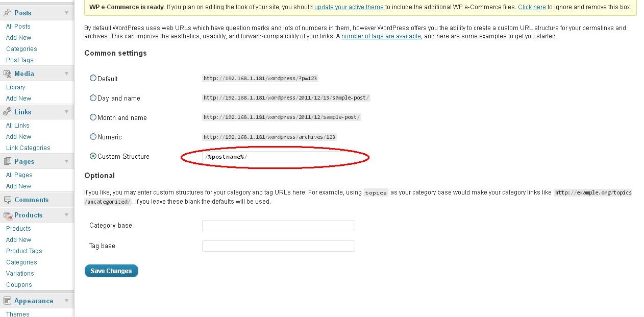Image resolution: width=644 pixels, height=317 pixels.
Task: Click the Numeric URL example archives/123
Action: [x=270, y=137]
